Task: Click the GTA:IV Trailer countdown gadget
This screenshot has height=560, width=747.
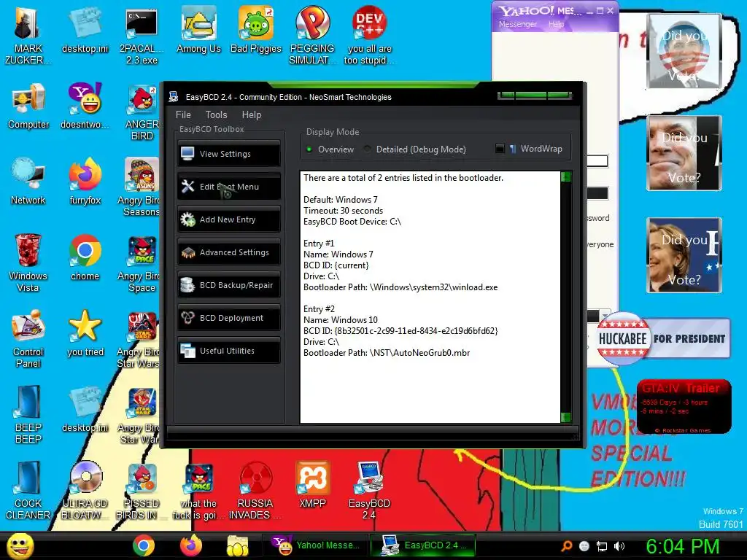Action: click(684, 407)
